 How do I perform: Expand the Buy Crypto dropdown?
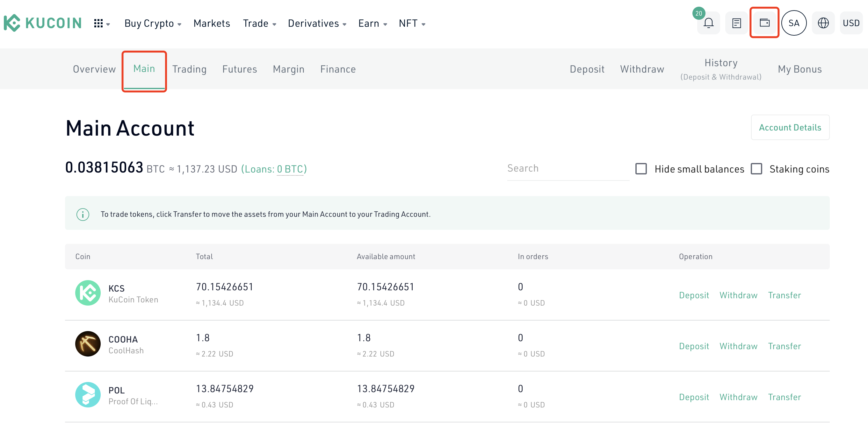click(153, 23)
